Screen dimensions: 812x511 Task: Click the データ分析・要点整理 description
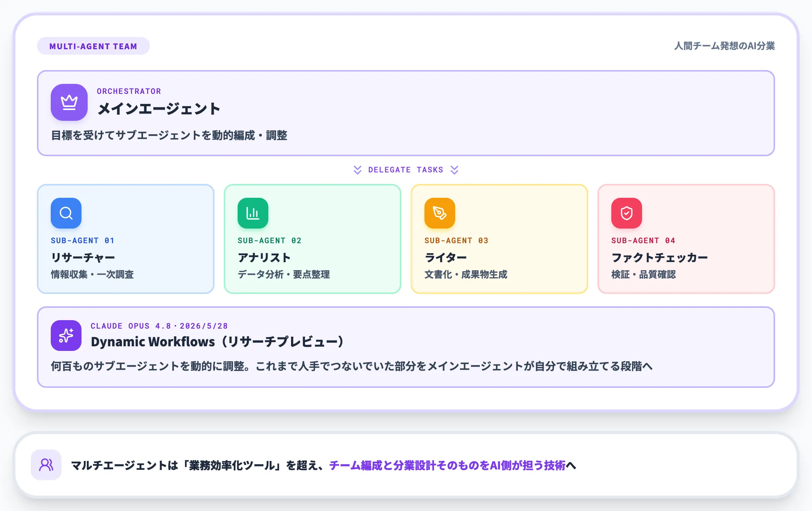click(x=284, y=274)
